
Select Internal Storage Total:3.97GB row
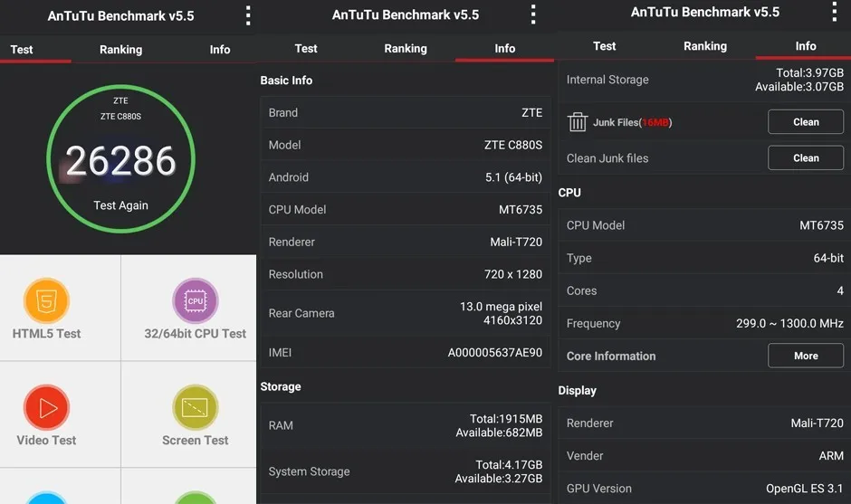(705, 80)
